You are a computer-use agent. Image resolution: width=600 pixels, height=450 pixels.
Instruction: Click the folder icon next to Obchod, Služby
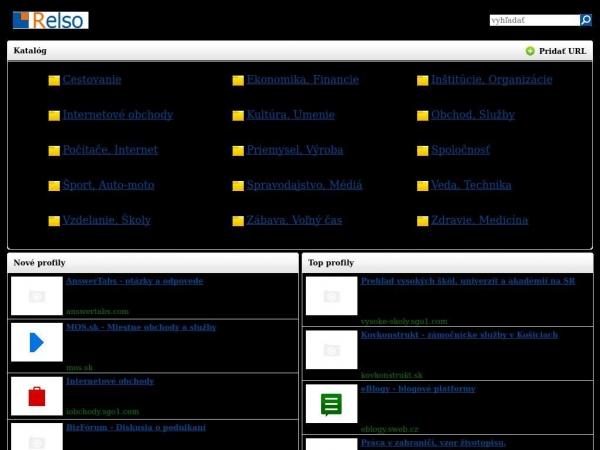coord(422,116)
